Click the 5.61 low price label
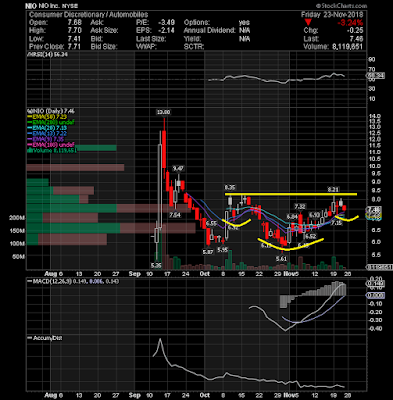The height and width of the screenshot is (400, 393). coord(282,259)
